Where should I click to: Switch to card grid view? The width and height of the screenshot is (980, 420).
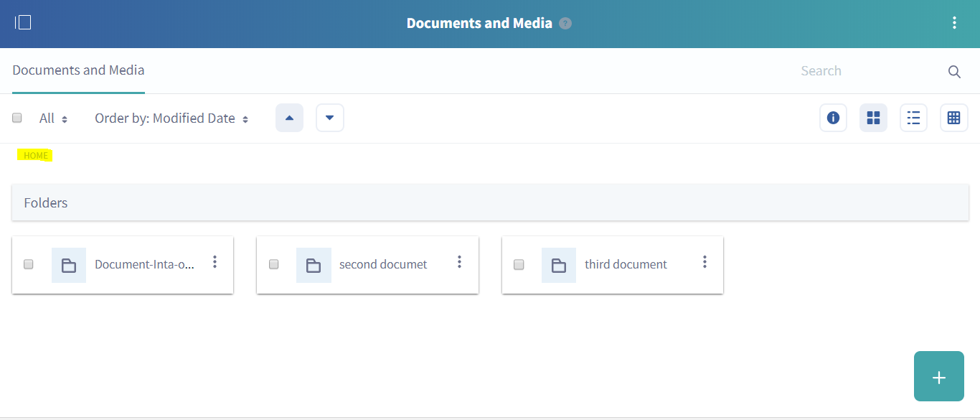pos(873,118)
